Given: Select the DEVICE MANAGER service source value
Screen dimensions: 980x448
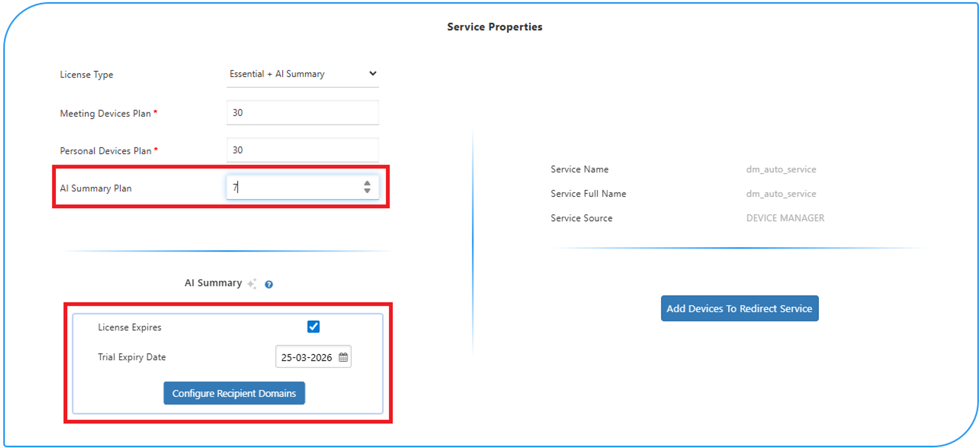Looking at the screenshot, I should [x=785, y=218].
